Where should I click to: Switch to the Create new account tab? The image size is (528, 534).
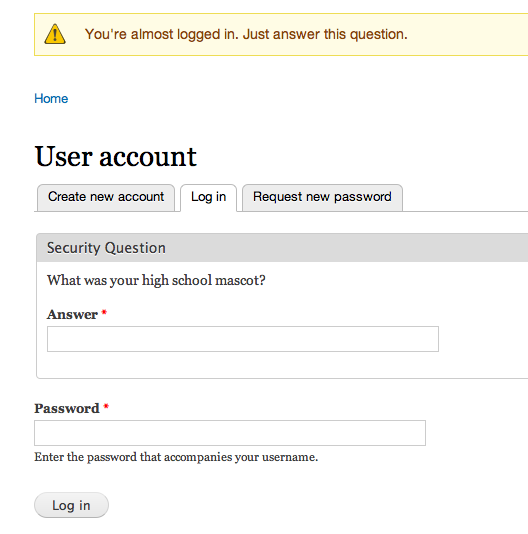coord(106,197)
